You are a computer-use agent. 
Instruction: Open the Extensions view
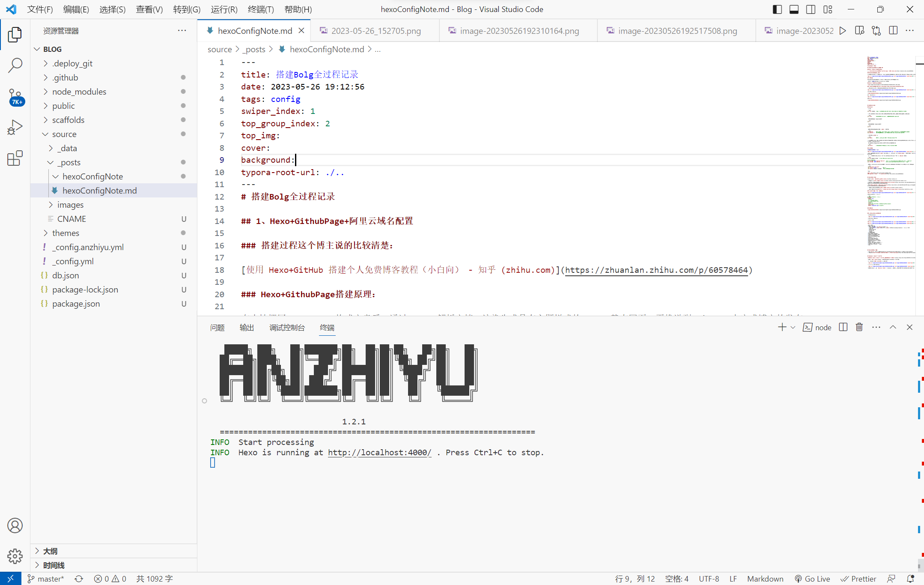(x=15, y=158)
